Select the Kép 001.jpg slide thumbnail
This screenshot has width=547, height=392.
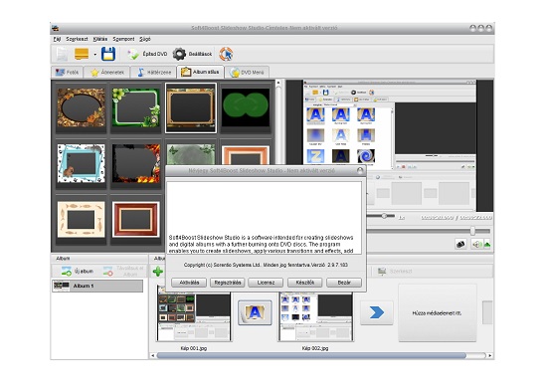(x=194, y=316)
